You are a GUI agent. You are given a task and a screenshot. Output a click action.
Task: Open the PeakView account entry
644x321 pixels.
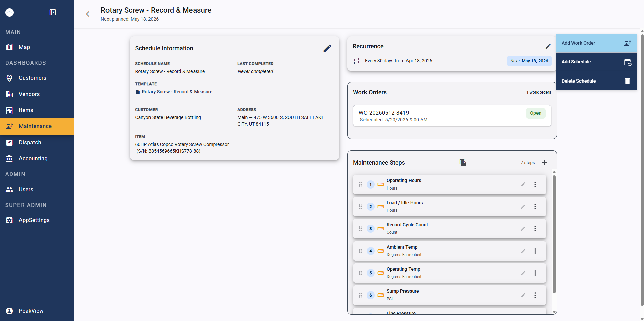[37, 311]
